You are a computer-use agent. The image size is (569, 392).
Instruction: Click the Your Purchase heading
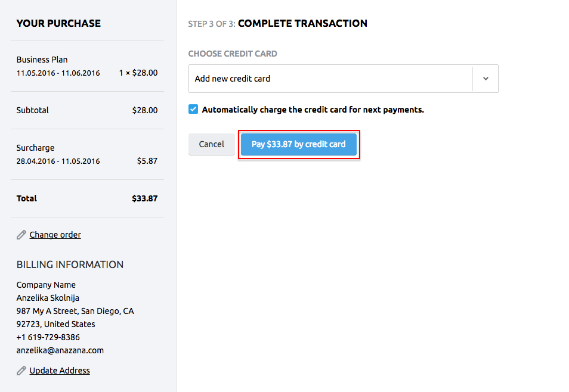[x=59, y=23]
